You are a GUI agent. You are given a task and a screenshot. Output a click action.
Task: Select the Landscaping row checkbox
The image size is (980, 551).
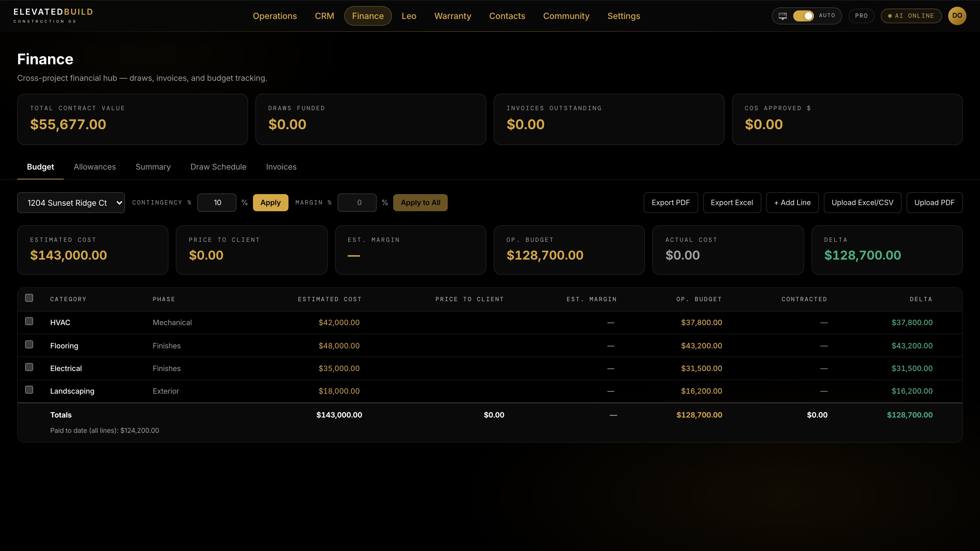[29, 390]
